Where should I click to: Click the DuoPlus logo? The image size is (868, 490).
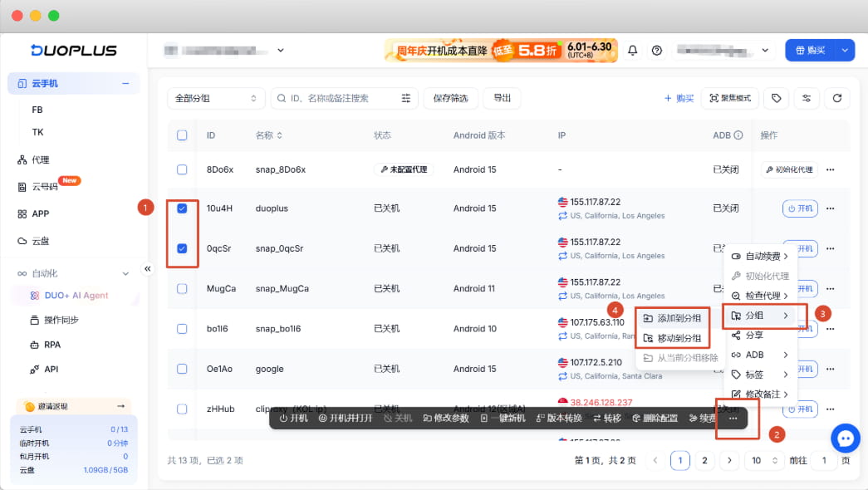[74, 51]
